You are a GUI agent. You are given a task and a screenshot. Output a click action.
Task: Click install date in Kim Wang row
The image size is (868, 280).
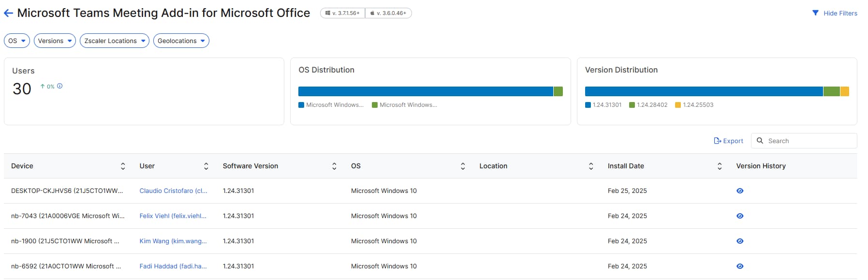pyautogui.click(x=627, y=241)
